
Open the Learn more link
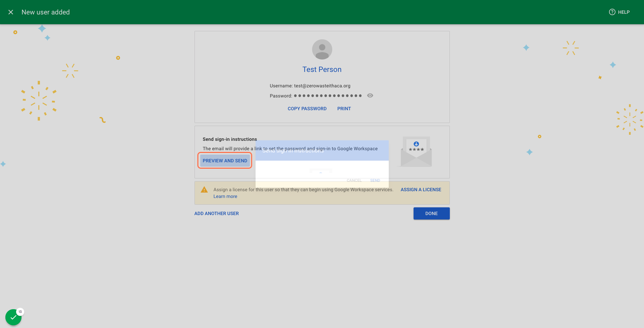click(x=225, y=196)
